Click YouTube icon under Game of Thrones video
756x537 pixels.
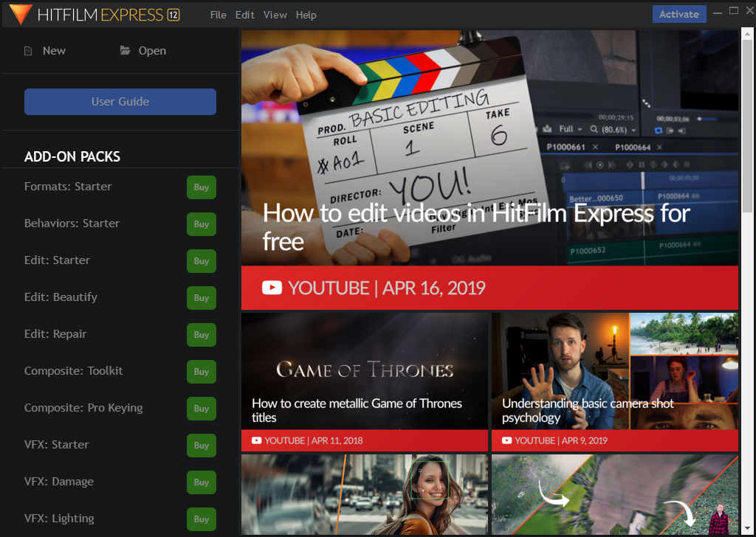pos(256,440)
